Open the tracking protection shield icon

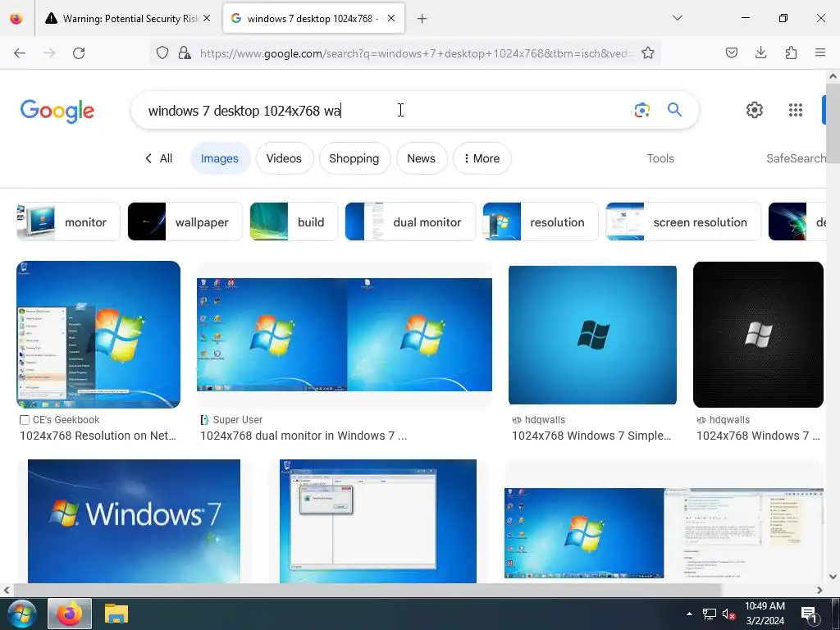coord(162,52)
